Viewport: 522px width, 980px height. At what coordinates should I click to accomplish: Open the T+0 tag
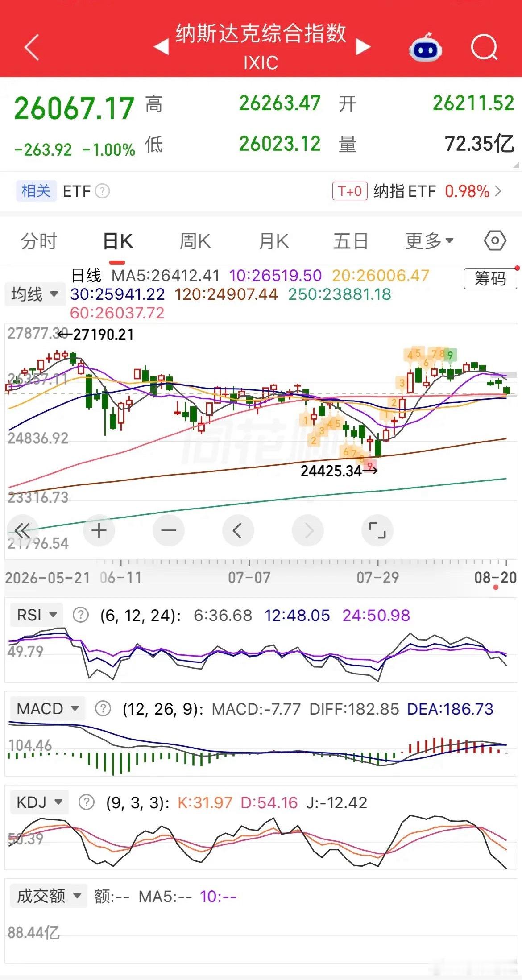point(350,191)
